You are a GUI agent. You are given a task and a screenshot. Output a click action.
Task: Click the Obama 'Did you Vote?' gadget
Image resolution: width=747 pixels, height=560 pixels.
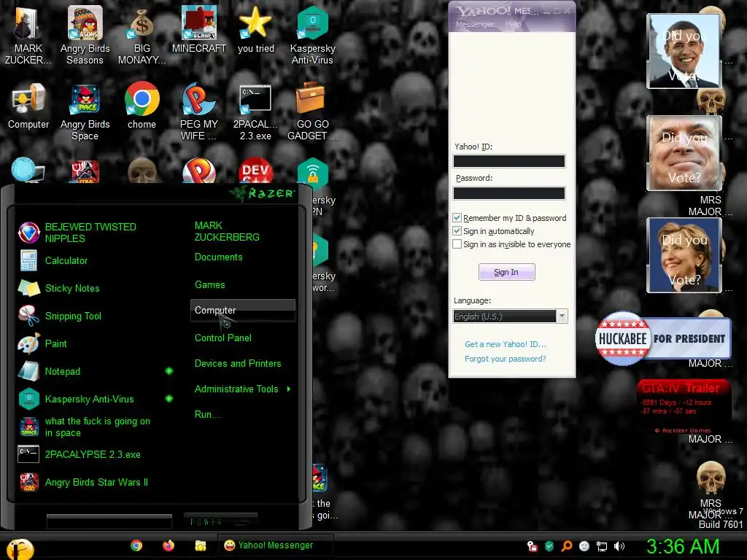click(684, 51)
